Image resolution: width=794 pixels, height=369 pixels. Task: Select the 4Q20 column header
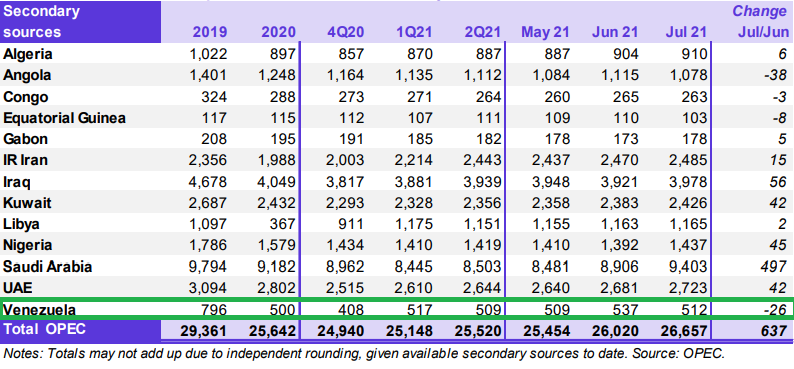pos(345,32)
